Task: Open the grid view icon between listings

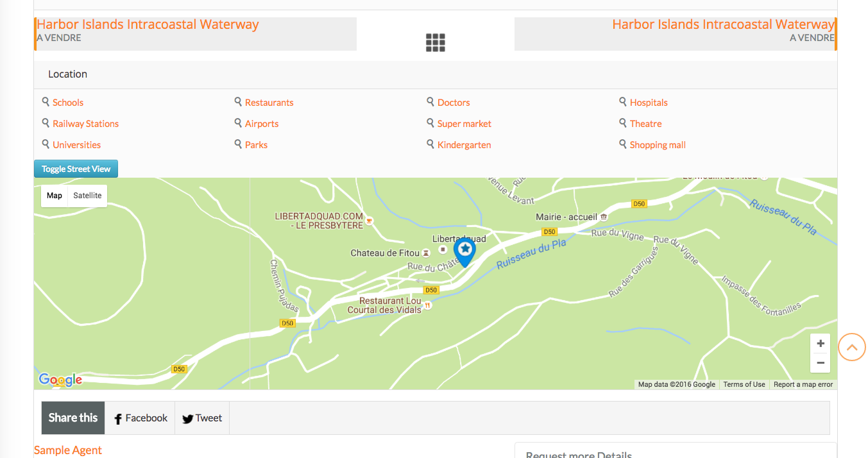Action: click(x=436, y=43)
